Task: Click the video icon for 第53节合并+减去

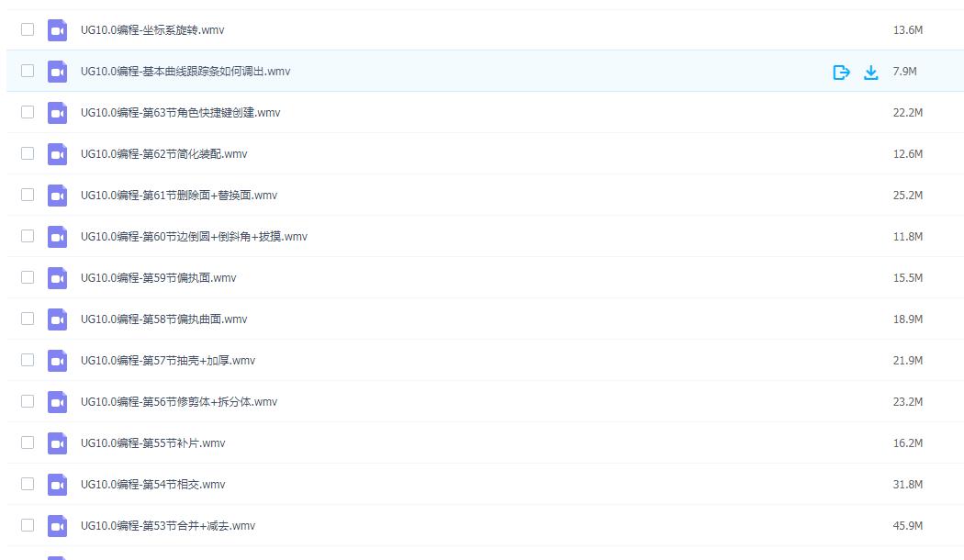Action: tap(57, 525)
